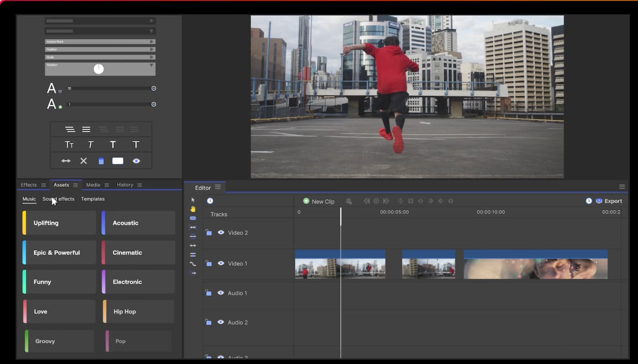Open the Sound effects sub-tab
Image resolution: width=638 pixels, height=364 pixels.
point(59,199)
